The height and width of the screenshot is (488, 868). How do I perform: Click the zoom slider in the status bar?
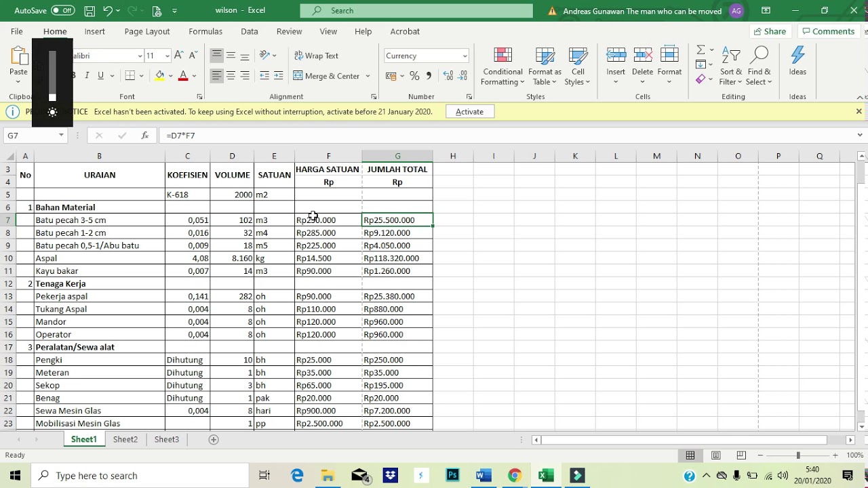point(798,455)
